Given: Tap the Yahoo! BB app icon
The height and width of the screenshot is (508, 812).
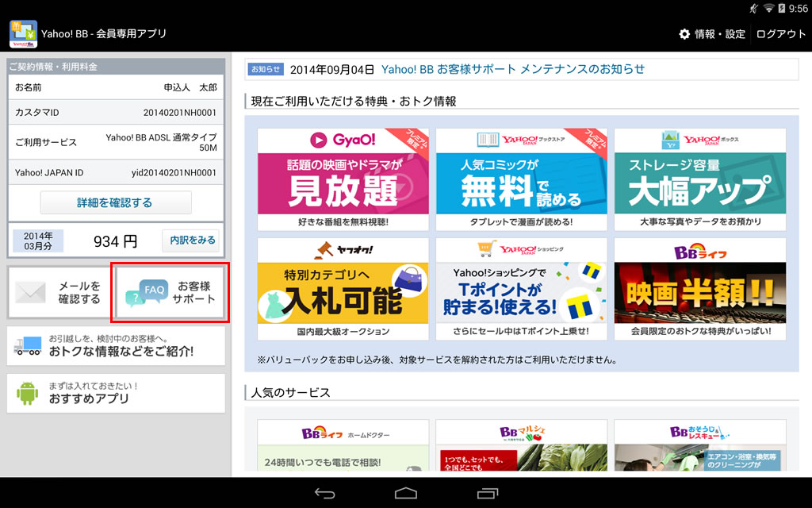Looking at the screenshot, I should click(23, 34).
